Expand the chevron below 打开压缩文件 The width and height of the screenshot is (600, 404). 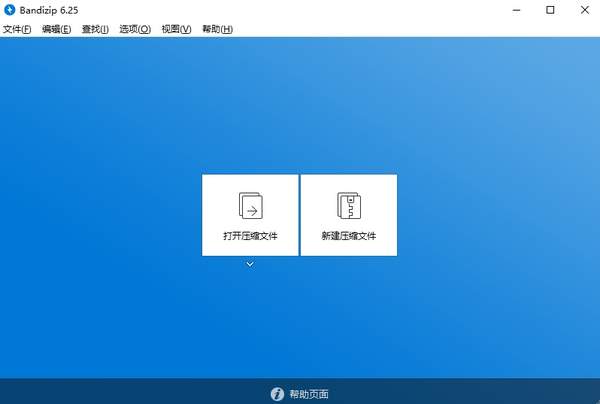point(250,264)
